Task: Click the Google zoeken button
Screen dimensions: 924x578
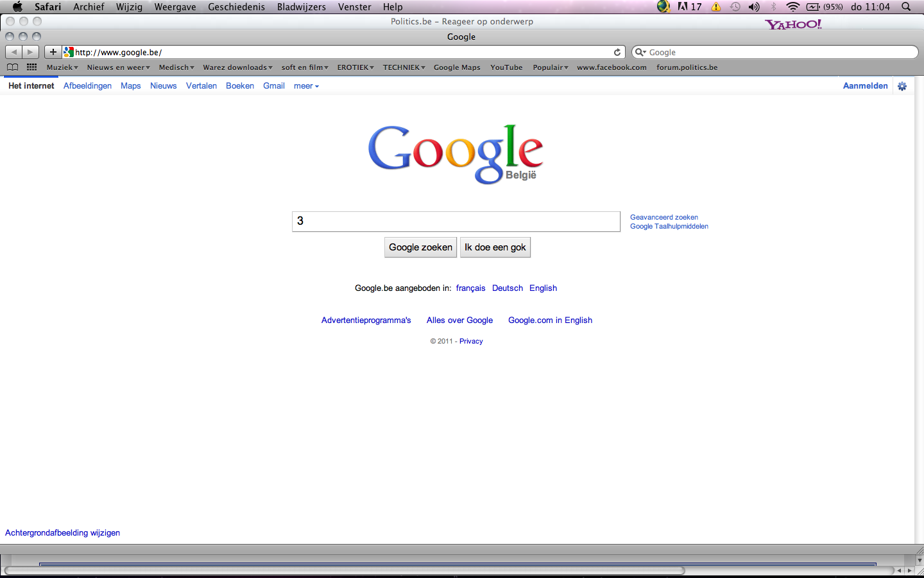Action: click(420, 247)
